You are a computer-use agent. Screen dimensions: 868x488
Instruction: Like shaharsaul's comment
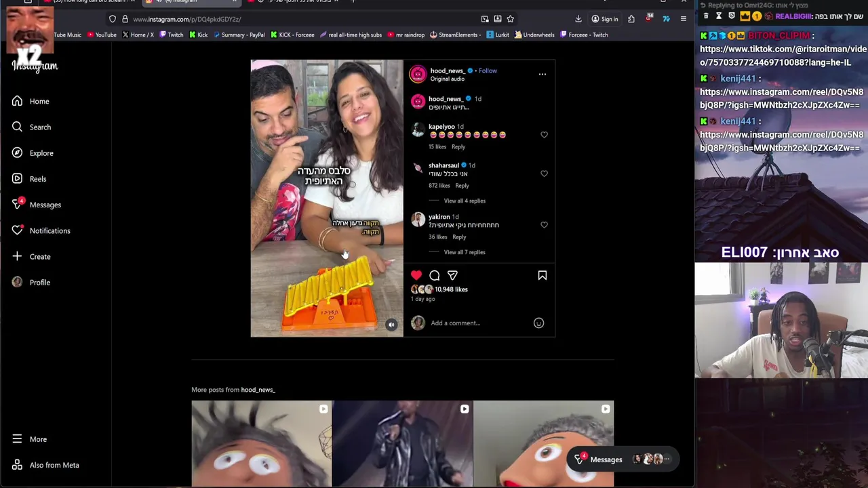click(x=544, y=174)
